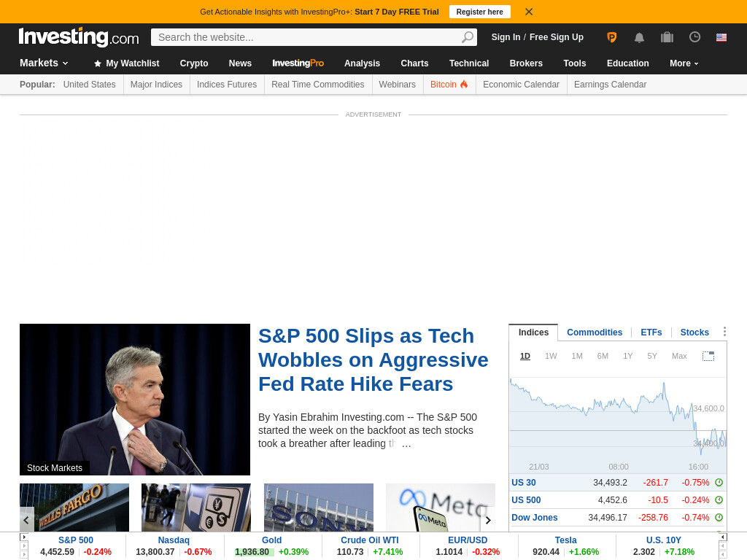Click the flame icon next to Bitcoin
Viewport: 747px width, 560px height.
(464, 84)
